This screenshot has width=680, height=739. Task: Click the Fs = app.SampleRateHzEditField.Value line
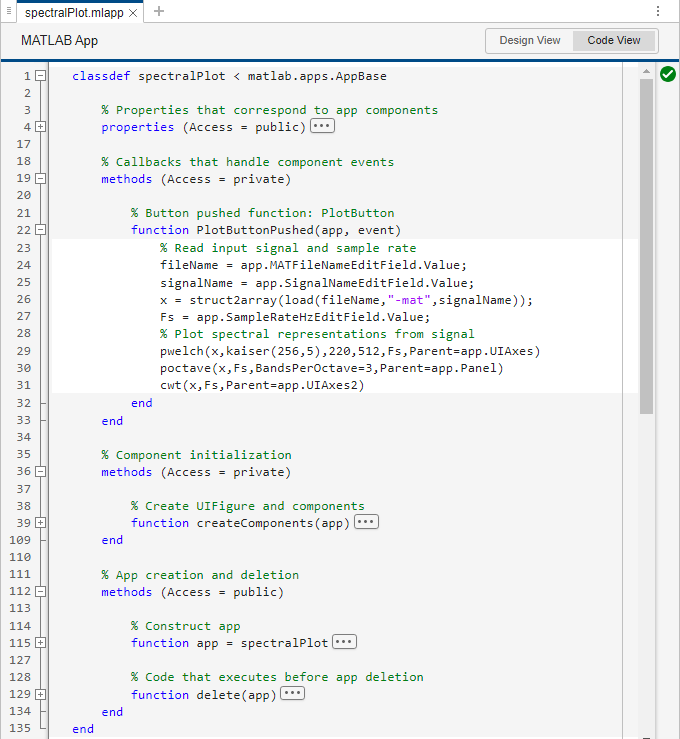point(295,317)
